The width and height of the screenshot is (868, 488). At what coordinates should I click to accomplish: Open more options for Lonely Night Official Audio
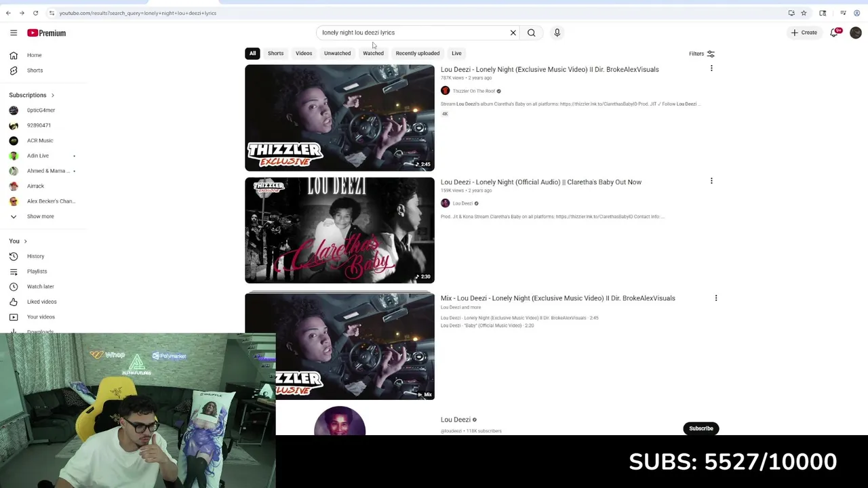click(x=711, y=181)
